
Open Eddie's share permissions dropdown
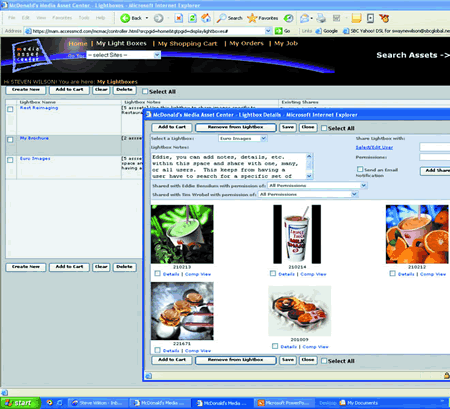tap(317, 186)
